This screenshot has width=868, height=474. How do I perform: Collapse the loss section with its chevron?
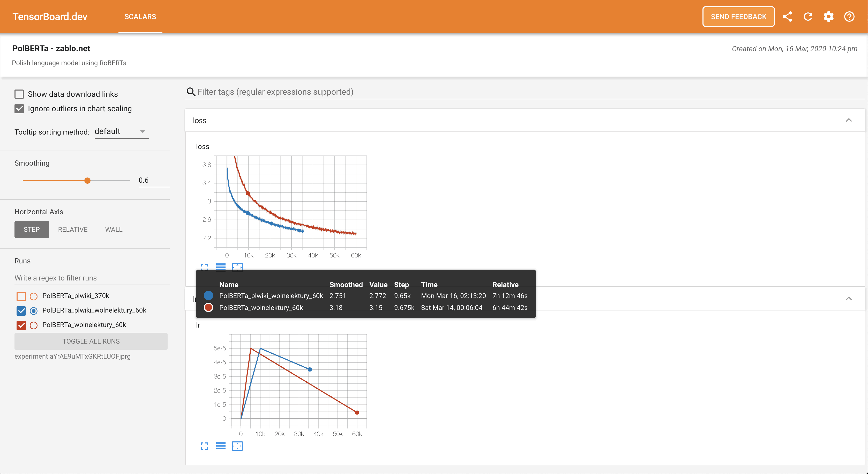pos(849,120)
